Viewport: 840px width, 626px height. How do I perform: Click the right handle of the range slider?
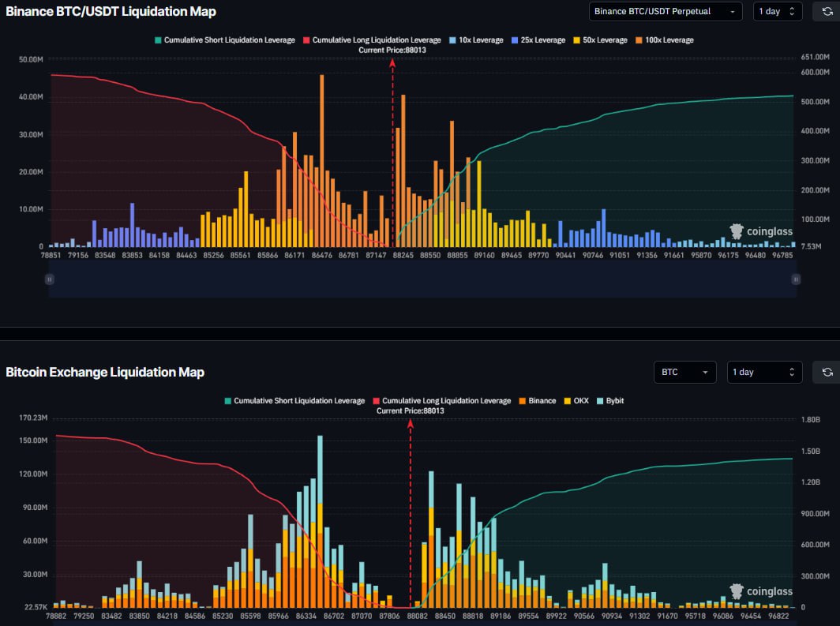coord(796,279)
